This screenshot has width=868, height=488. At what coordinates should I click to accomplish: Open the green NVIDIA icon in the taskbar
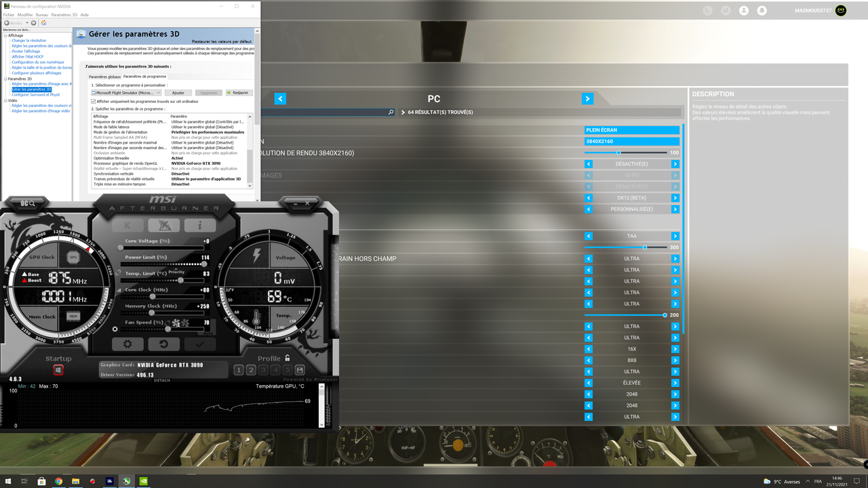[143, 481]
